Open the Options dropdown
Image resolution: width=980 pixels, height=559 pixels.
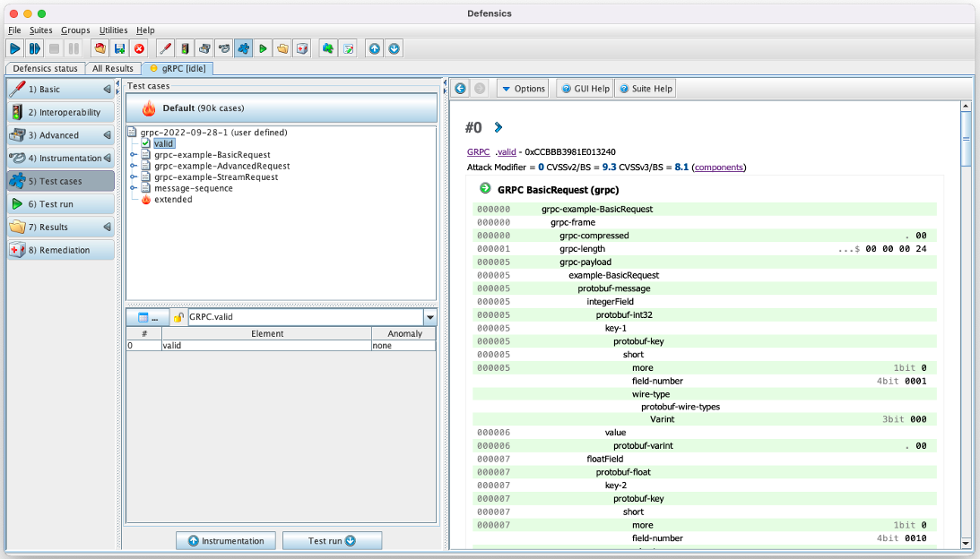[x=524, y=88]
